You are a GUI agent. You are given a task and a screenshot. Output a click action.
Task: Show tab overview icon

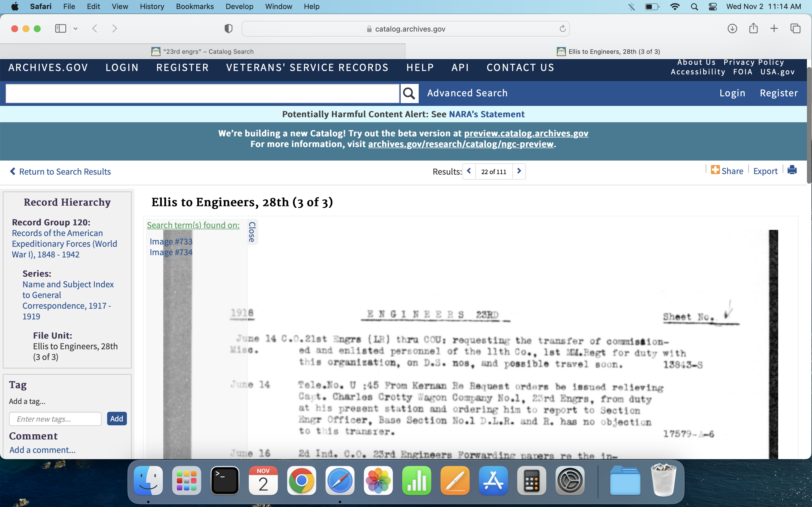click(x=795, y=29)
